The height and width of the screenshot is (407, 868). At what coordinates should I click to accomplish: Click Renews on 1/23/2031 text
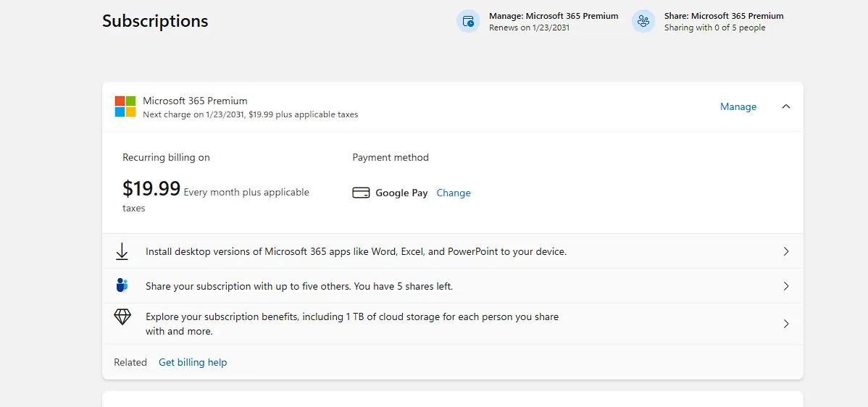(x=529, y=28)
